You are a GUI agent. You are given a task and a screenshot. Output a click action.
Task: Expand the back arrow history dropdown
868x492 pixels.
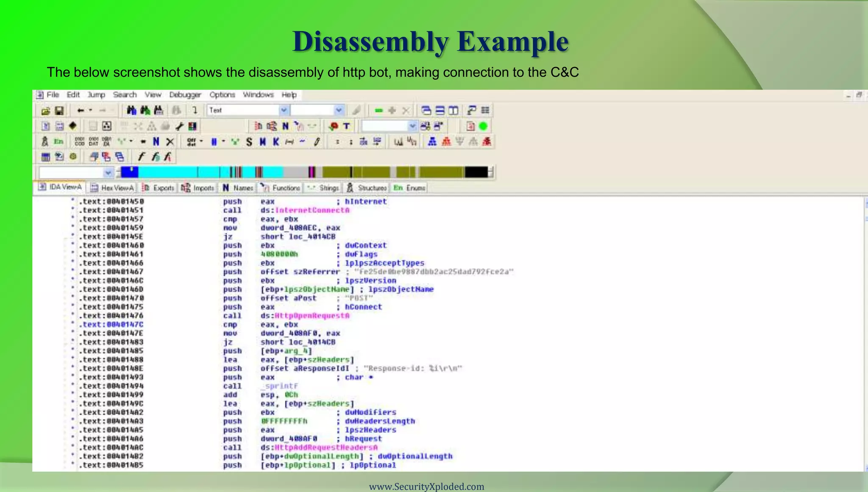[91, 110]
